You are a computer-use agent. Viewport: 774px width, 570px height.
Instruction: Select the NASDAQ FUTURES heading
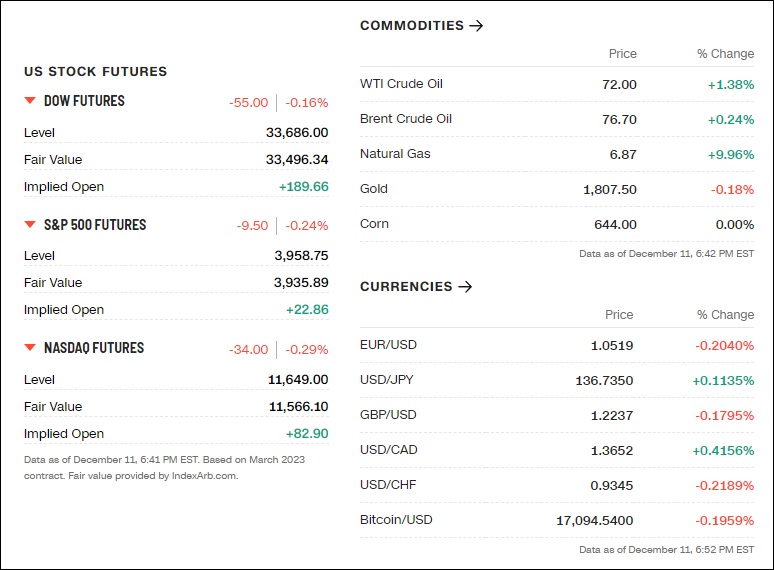pos(94,347)
